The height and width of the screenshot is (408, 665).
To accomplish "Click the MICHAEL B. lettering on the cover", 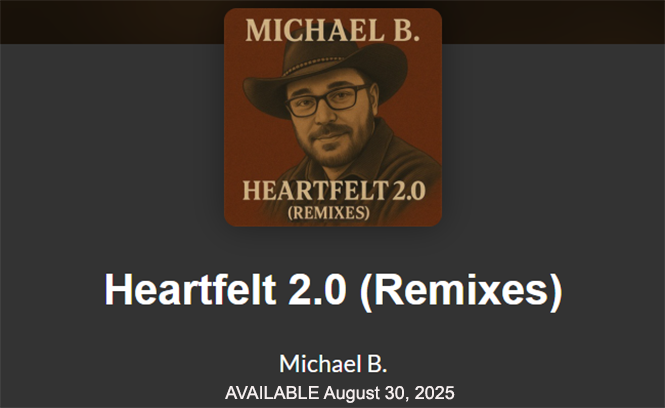I will [332, 30].
